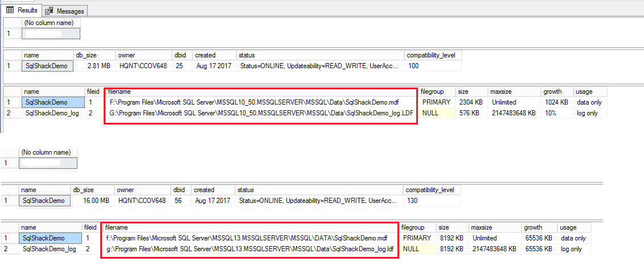Select the 2.81 MB db_size cell
The image size is (644, 266).
click(94, 65)
